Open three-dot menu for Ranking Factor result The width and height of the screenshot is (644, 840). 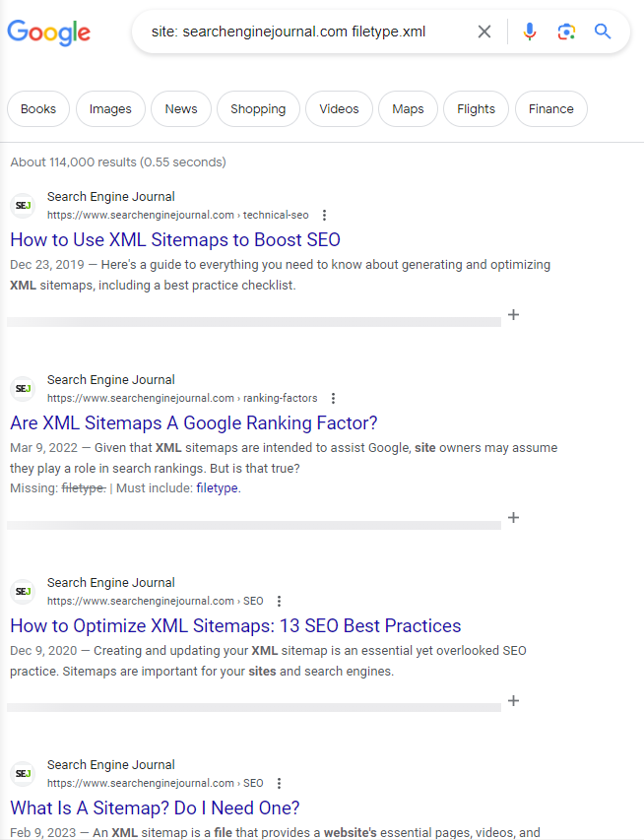(333, 398)
